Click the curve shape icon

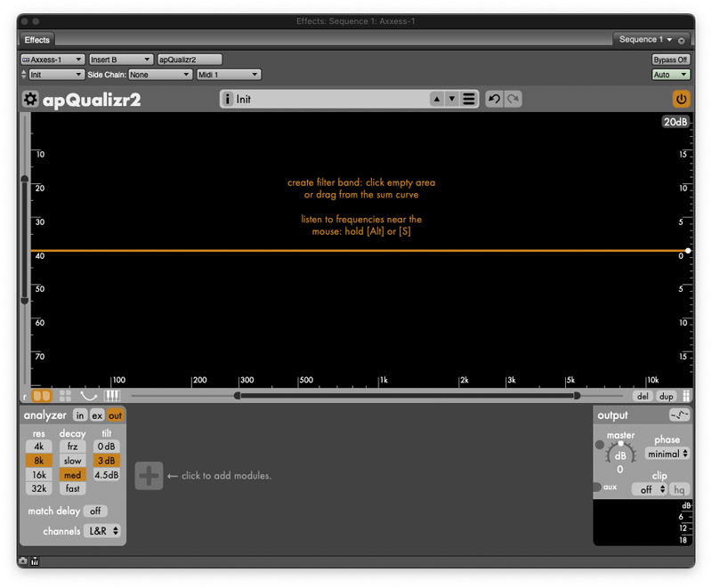pyautogui.click(x=88, y=396)
